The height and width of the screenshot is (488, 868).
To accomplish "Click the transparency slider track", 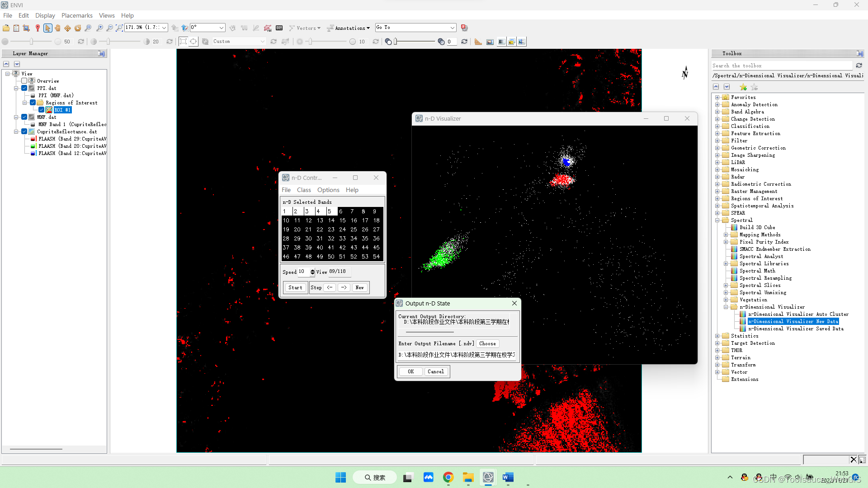I will click(x=415, y=42).
